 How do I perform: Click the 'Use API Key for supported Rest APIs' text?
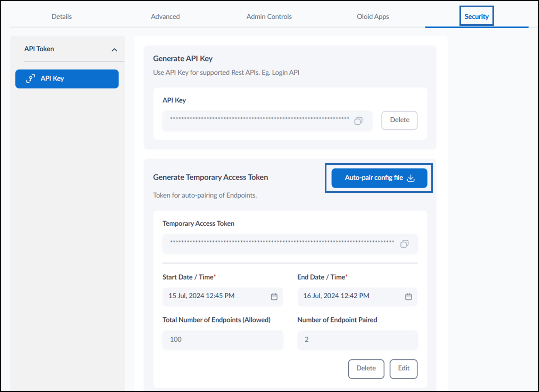(x=226, y=73)
